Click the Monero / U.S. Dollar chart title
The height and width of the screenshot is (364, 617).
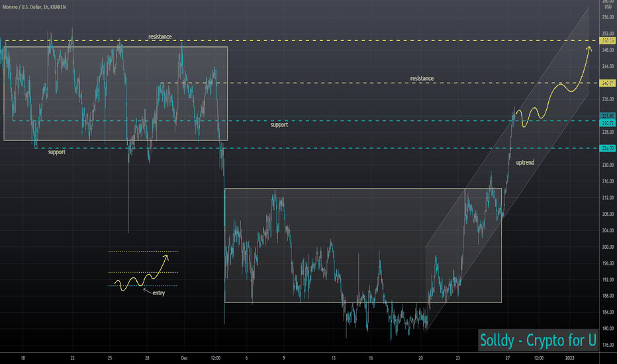pyautogui.click(x=34, y=7)
